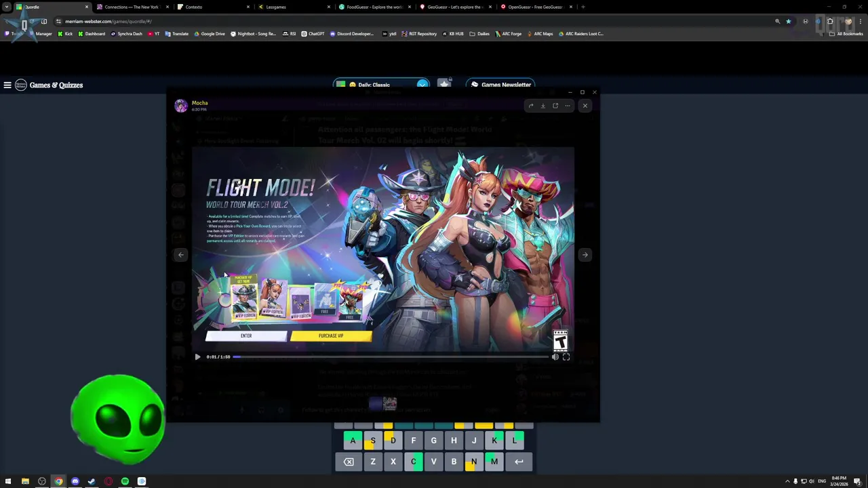The width and height of the screenshot is (868, 488).
Task: Open Chrome three-dot menu
Action: click(x=859, y=21)
